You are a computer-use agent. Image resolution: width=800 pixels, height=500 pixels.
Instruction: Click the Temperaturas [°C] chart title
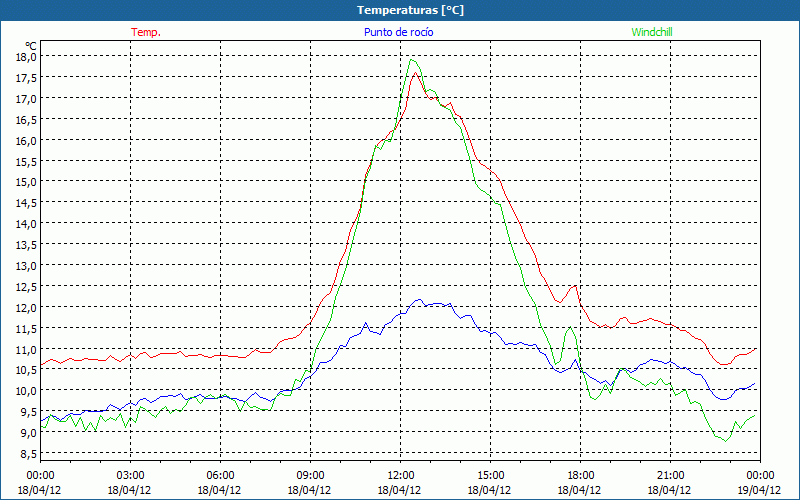pyautogui.click(x=410, y=10)
